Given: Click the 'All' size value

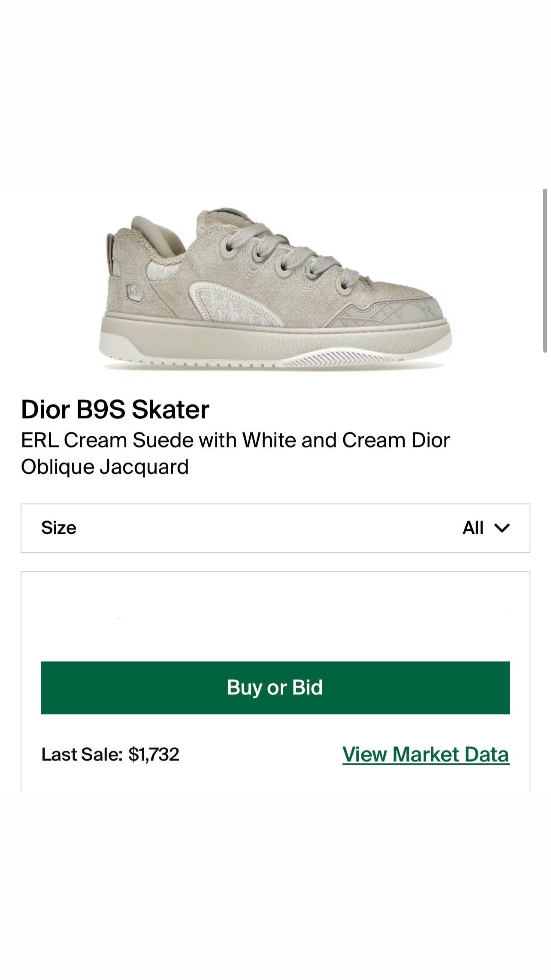Looking at the screenshot, I should (473, 528).
